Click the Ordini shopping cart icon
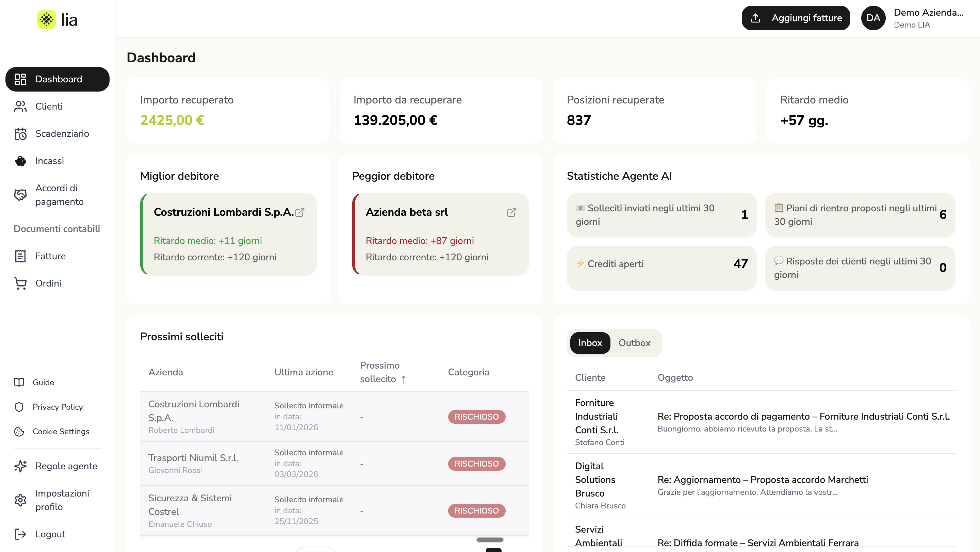980x552 pixels. 20,283
